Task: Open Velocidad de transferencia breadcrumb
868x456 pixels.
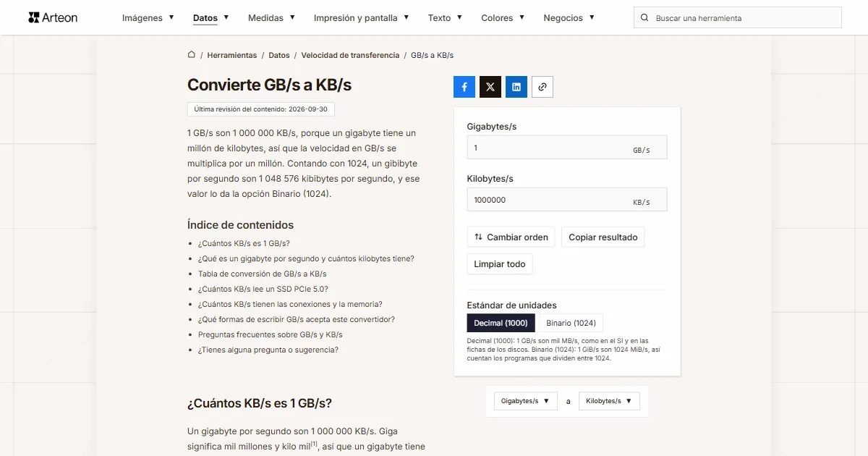Action: 350,55
